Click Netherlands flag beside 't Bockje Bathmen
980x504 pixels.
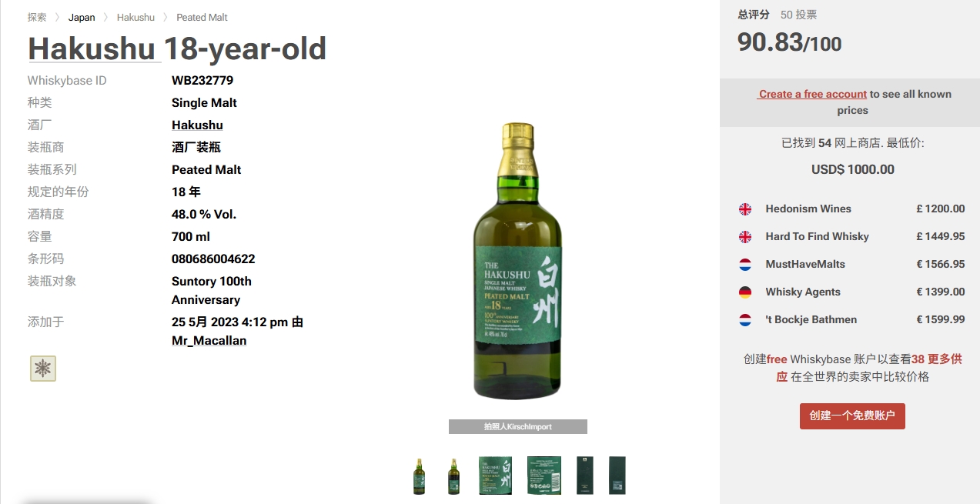tap(745, 319)
